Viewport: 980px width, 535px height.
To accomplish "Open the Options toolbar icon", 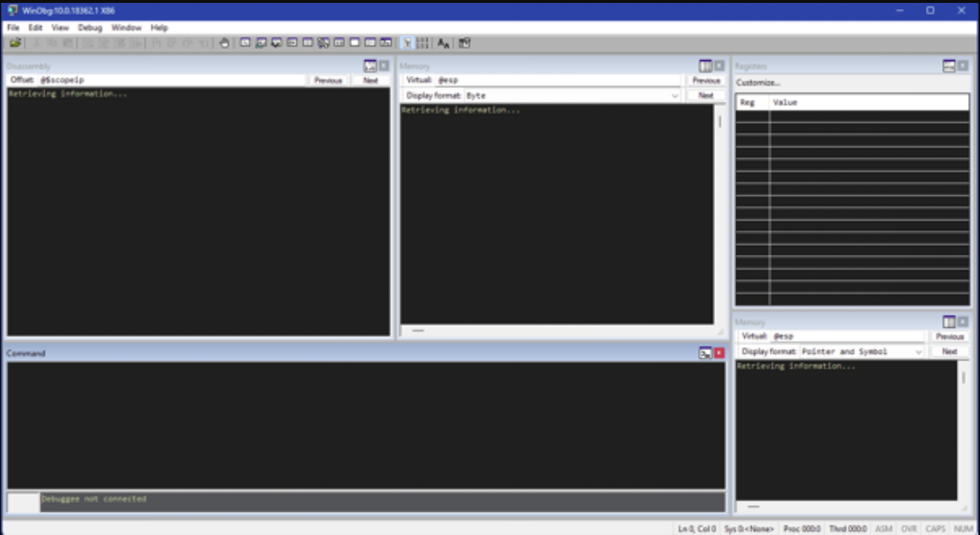I will (464, 43).
